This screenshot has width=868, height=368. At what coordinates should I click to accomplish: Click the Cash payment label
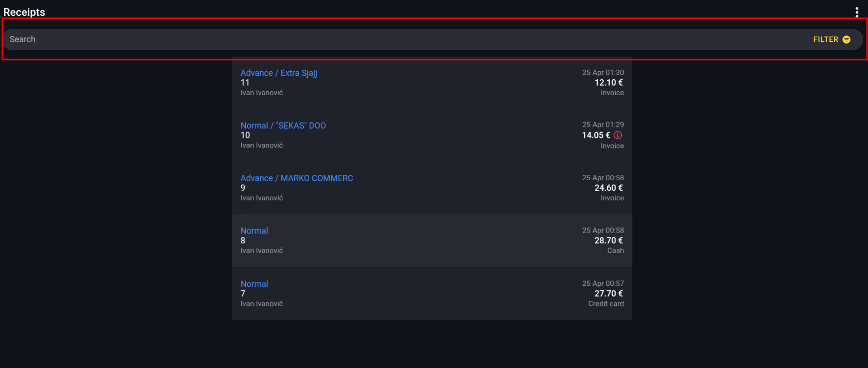coord(616,251)
